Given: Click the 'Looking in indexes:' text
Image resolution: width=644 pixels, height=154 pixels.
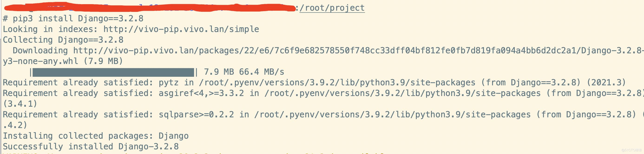Looking at the screenshot, I should pos(50,29).
